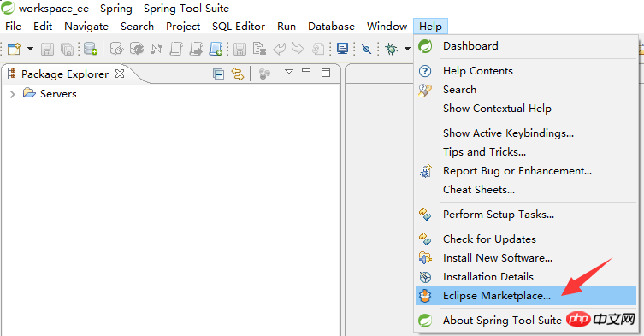Open the Edit menu
Screen dimensions: 644x336
(43, 27)
